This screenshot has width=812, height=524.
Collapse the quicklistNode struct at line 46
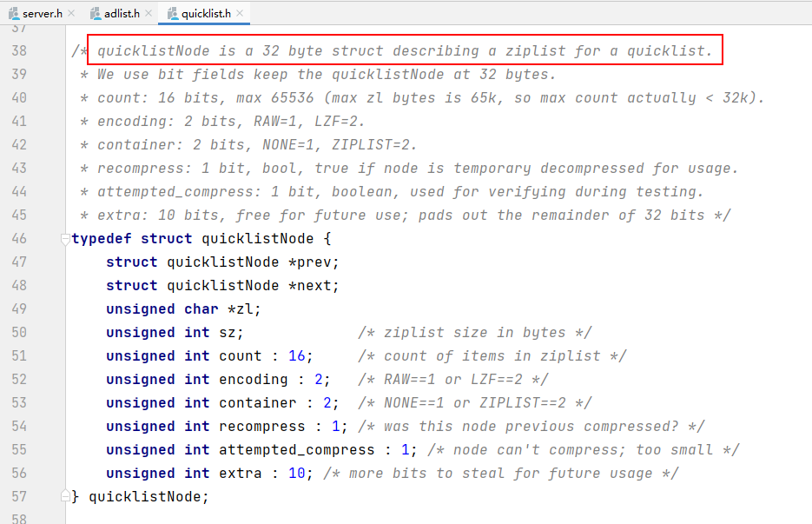tap(65, 239)
